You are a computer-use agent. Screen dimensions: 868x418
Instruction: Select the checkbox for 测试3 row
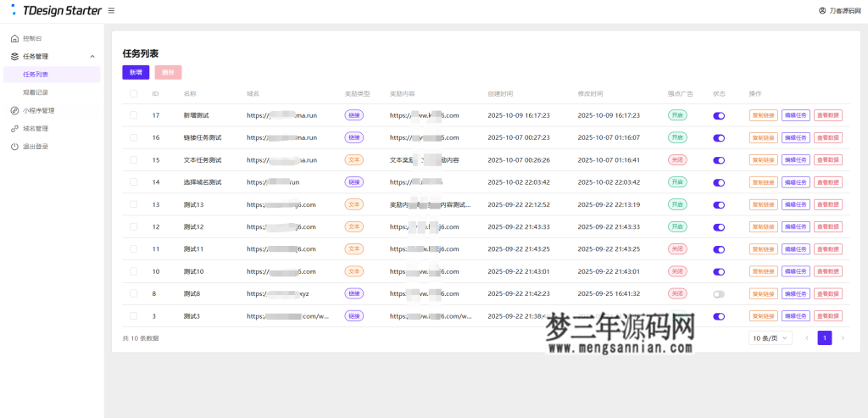[133, 315]
